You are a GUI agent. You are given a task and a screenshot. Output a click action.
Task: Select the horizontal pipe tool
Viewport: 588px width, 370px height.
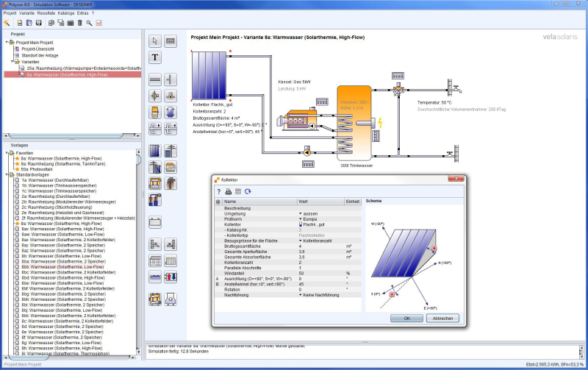[x=155, y=79]
